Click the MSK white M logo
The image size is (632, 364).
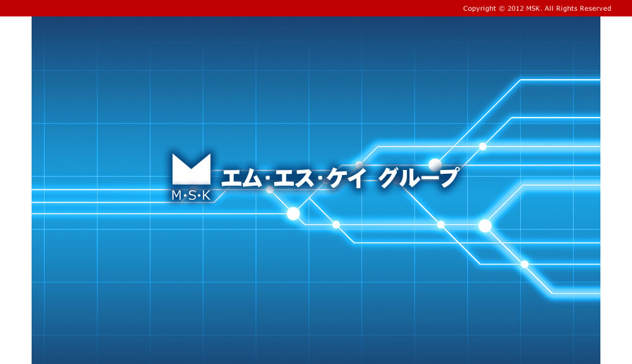191,169
